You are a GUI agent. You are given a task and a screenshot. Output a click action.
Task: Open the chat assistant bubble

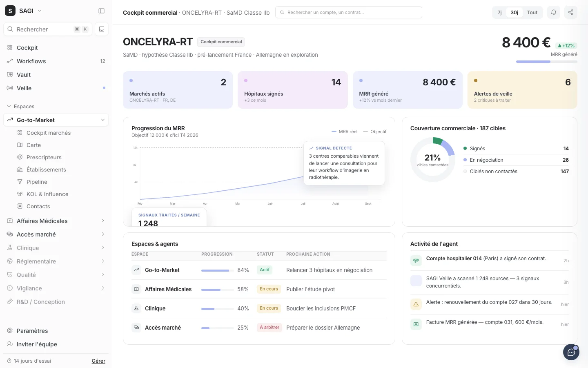(571, 352)
